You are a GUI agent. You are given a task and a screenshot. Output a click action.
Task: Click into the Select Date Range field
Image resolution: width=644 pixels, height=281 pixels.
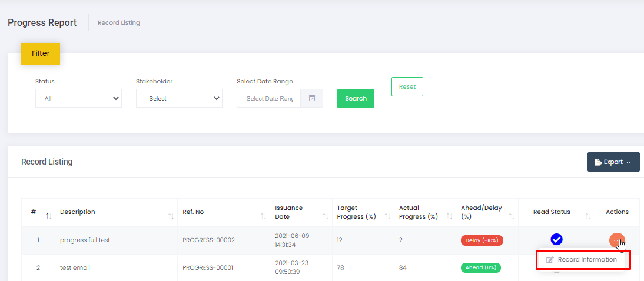click(269, 98)
